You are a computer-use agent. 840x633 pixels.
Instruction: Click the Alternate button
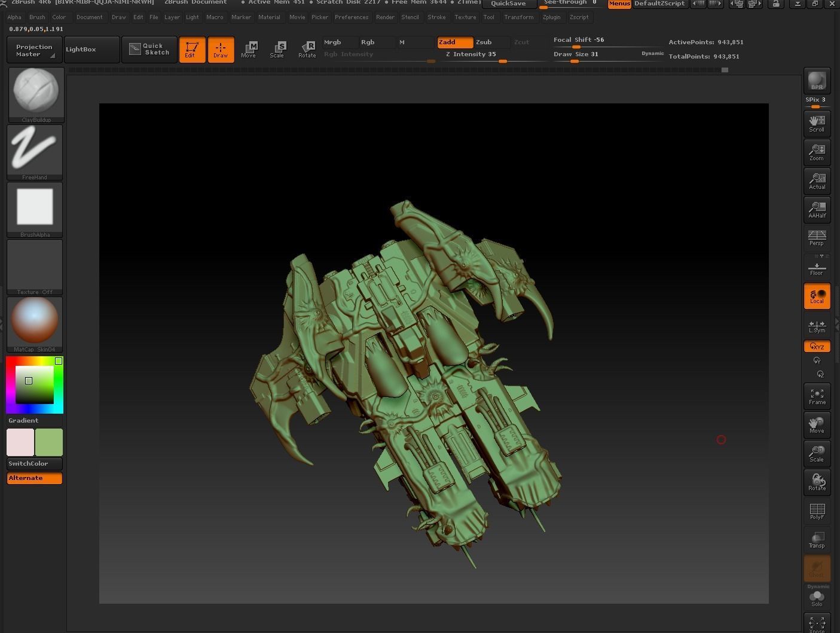[35, 478]
